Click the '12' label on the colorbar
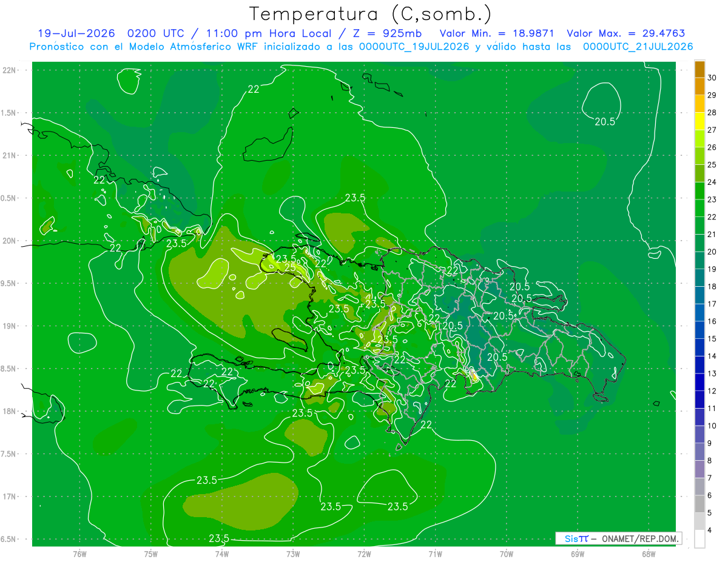Screen dimensions: 728x562 pos(712,391)
